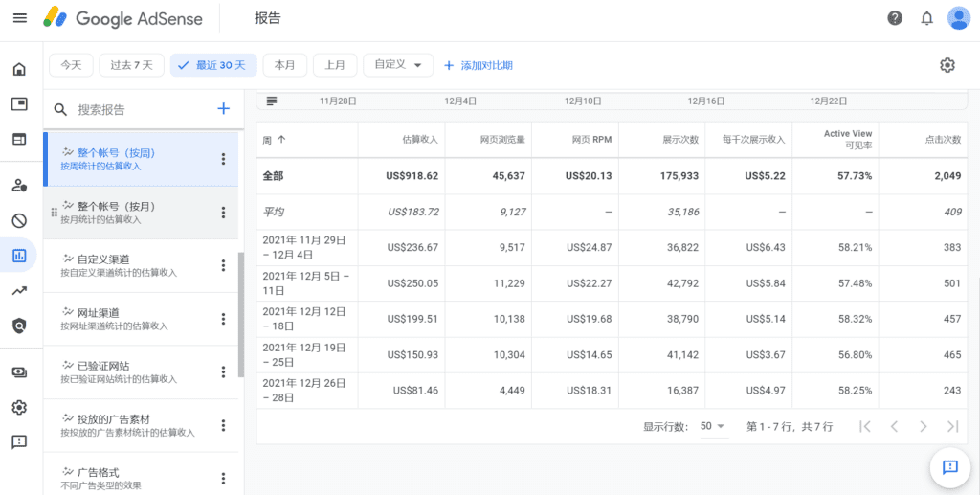Image resolution: width=980 pixels, height=495 pixels.
Task: Switch date range to 今天
Action: [72, 65]
